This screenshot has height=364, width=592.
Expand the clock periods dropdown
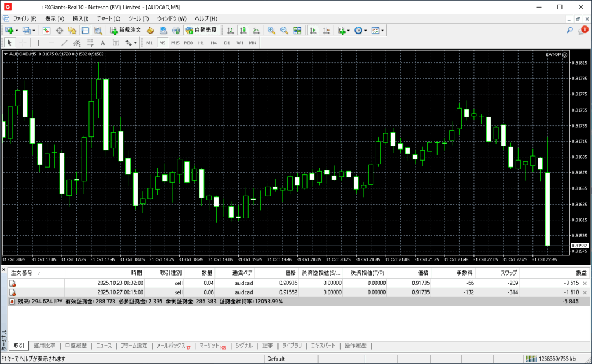point(365,30)
